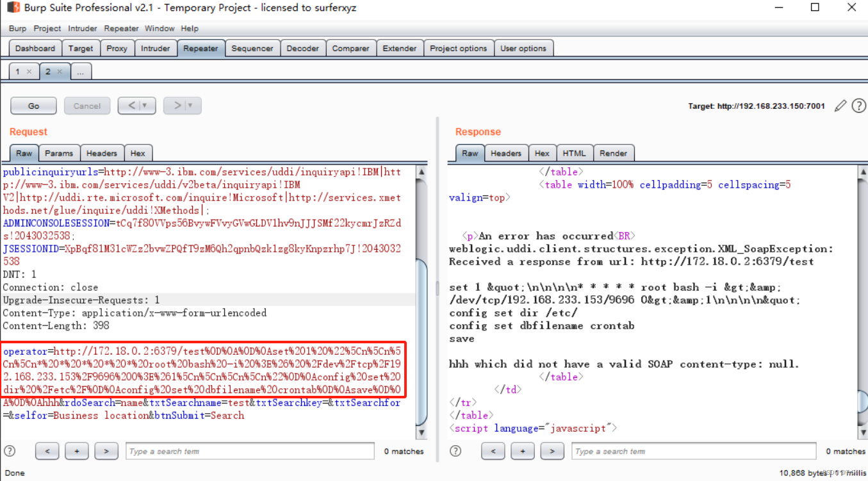The image size is (868, 481).
Task: Switch to the Intruder tab
Action: pyautogui.click(x=156, y=48)
